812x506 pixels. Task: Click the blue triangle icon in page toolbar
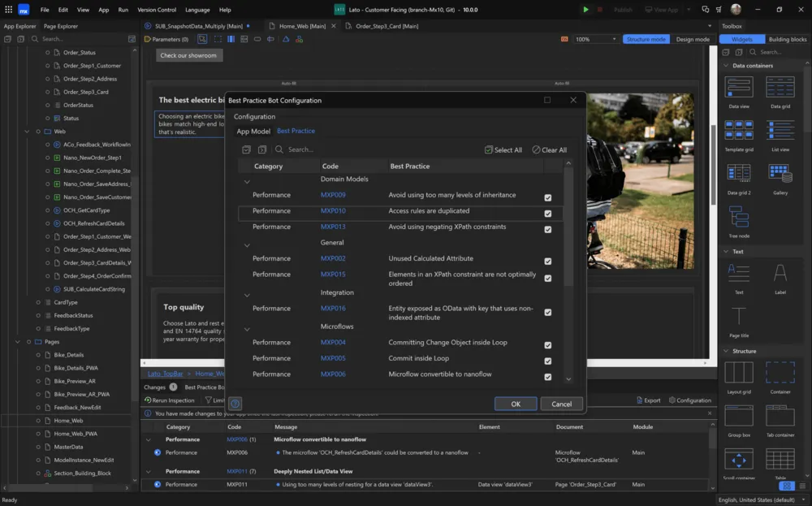(x=286, y=39)
